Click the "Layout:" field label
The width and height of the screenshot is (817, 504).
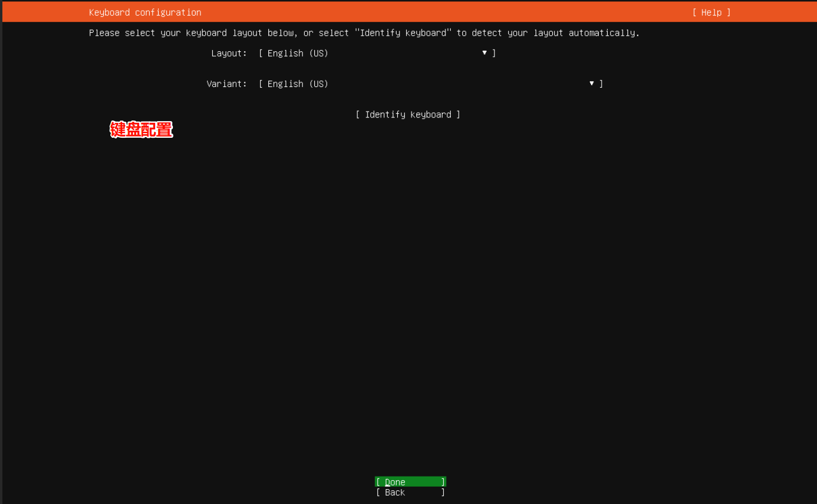click(x=228, y=53)
